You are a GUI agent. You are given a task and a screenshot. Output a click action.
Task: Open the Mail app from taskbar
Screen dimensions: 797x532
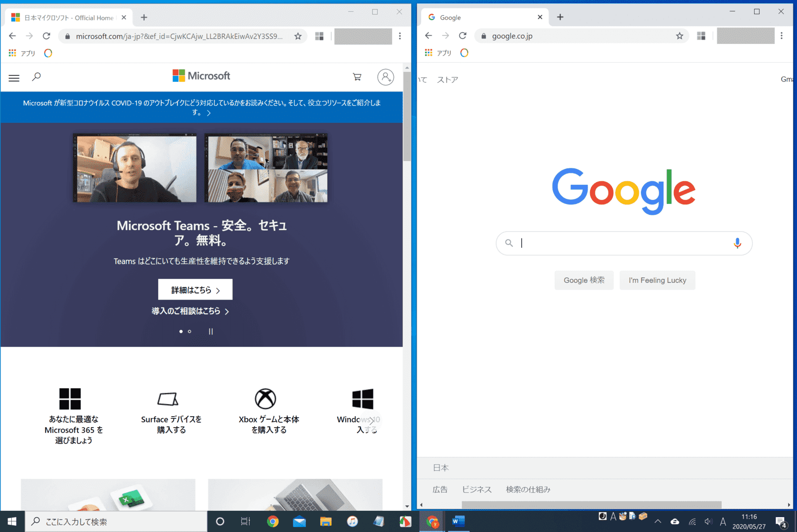pyautogui.click(x=299, y=521)
